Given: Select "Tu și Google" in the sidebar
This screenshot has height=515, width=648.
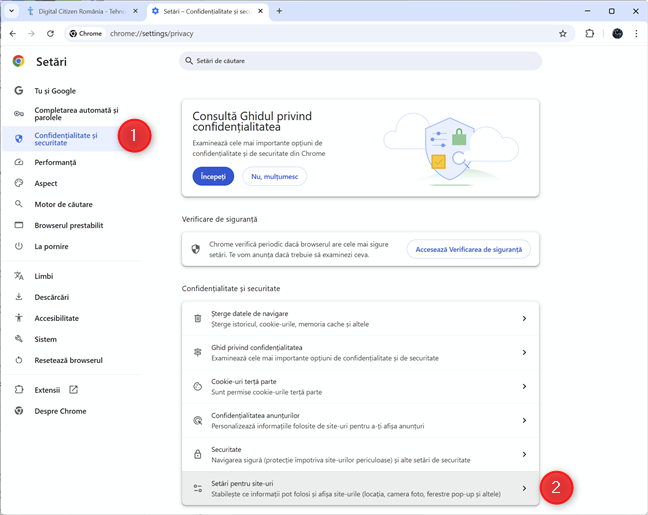Looking at the screenshot, I should click(55, 90).
